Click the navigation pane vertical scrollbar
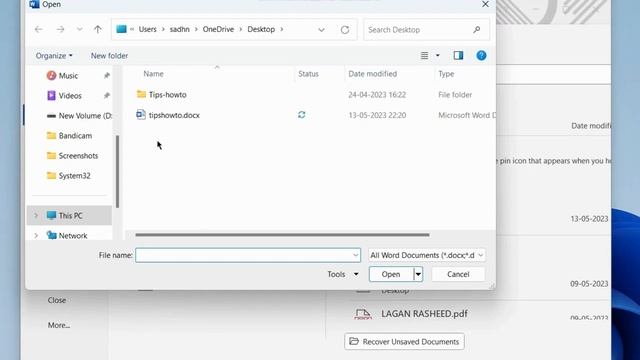 (118, 171)
